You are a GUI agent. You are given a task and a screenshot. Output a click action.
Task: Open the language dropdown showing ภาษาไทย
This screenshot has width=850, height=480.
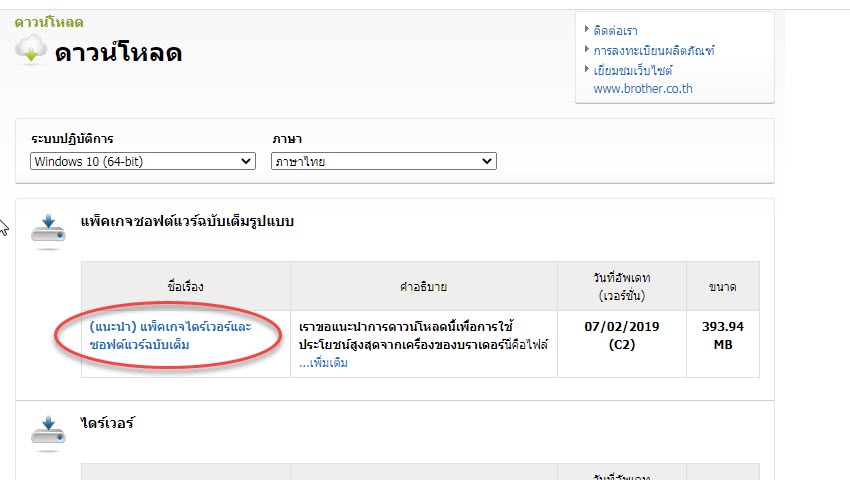coord(384,161)
